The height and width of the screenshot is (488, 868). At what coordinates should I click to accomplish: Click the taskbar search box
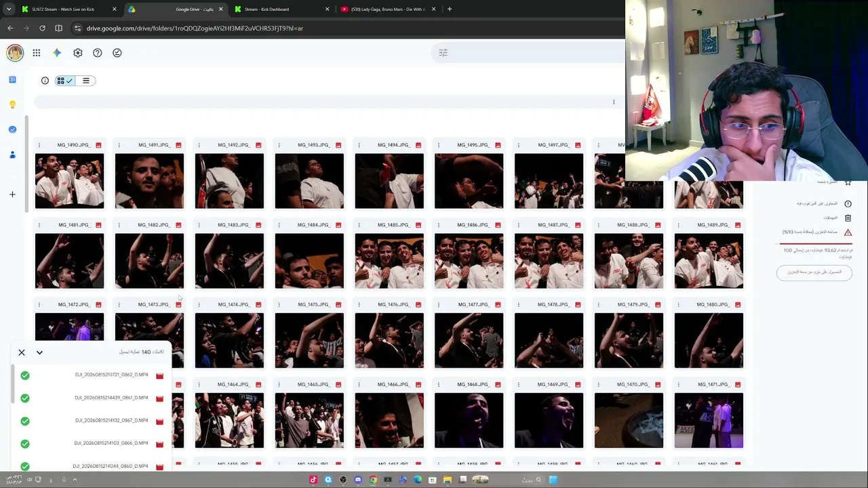531,480
